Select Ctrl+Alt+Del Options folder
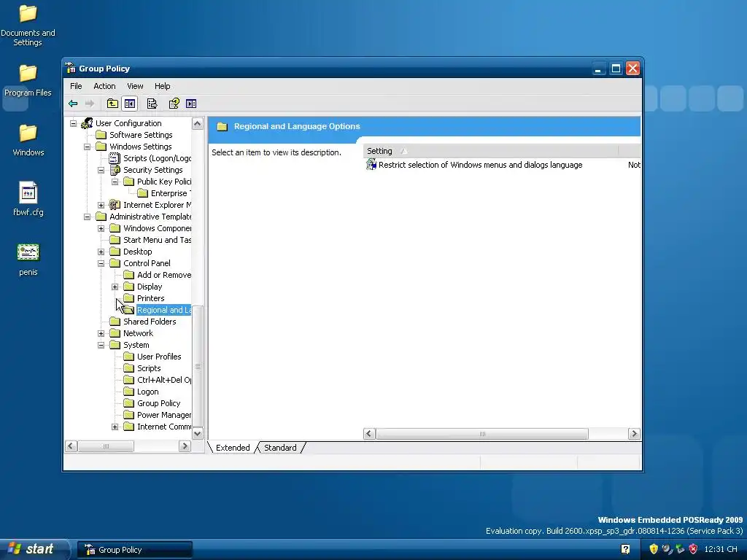The width and height of the screenshot is (747, 560). (164, 380)
